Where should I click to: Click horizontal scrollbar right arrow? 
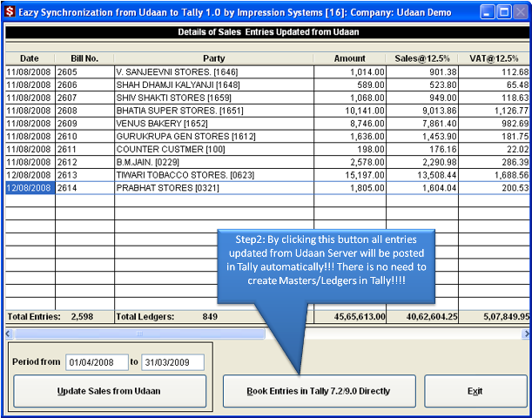click(x=526, y=334)
